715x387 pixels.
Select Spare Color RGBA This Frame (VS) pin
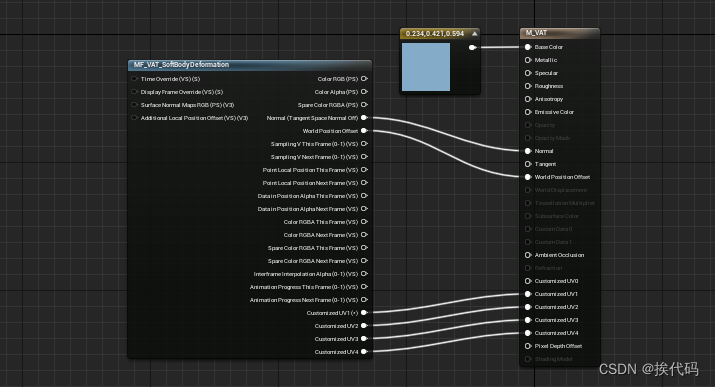[364, 248]
